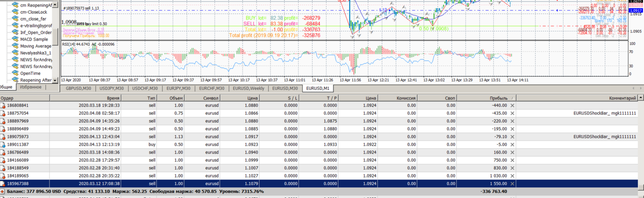Open the EURUSD,M1 chart tab
Screen dimensions: 644x198
tap(319, 88)
